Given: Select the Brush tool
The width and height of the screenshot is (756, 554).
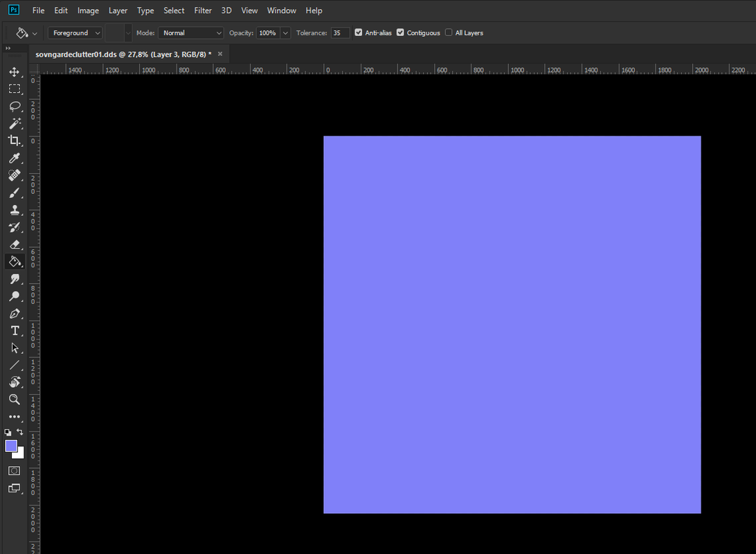Looking at the screenshot, I should 15,193.
